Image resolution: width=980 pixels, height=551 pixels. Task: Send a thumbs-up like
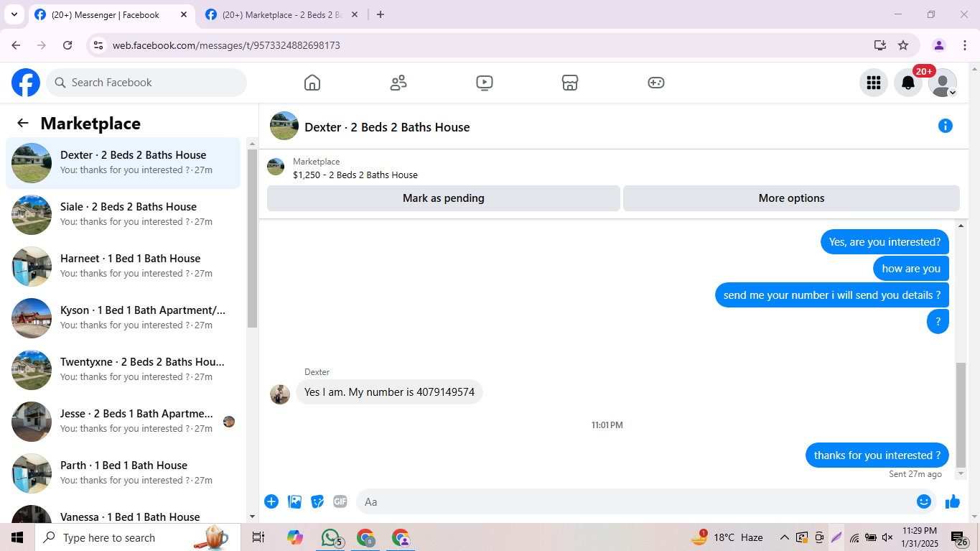[x=953, y=501]
